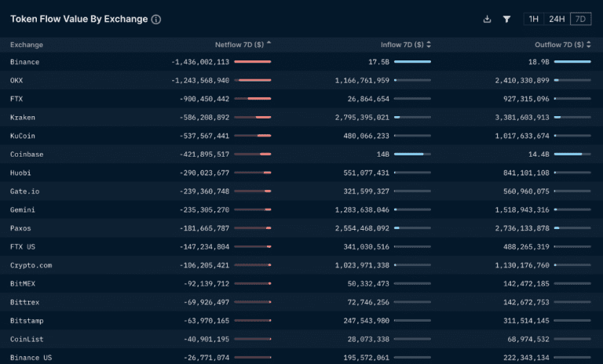The width and height of the screenshot is (603, 364).
Task: Click the Inflow 7D ($) header label
Action: 402,45
